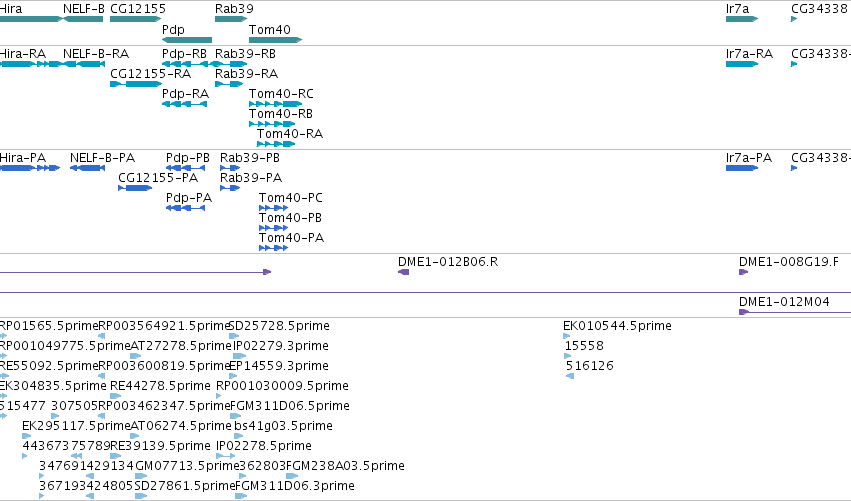Click the AT06274.5prime EST label
Image resolution: width=851 pixels, height=501 pixels.
point(181,427)
